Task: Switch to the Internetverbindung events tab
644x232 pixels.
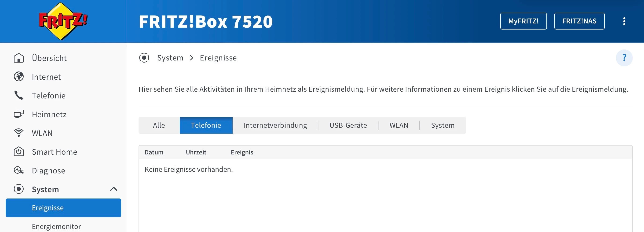Action: coord(275,125)
